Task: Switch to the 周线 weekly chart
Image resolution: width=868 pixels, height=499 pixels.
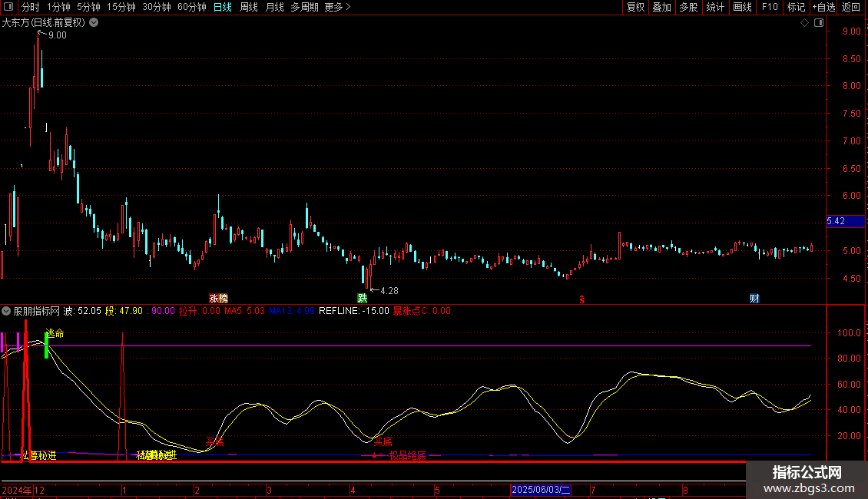Action: [x=249, y=7]
